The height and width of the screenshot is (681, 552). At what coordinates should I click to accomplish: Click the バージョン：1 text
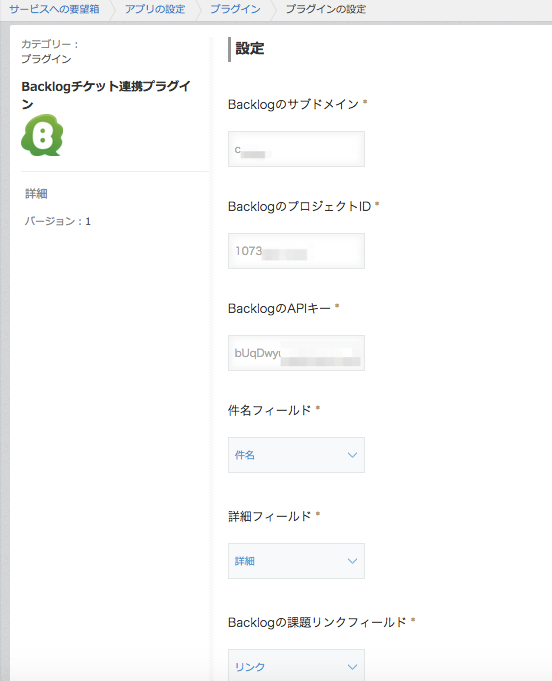click(x=58, y=221)
